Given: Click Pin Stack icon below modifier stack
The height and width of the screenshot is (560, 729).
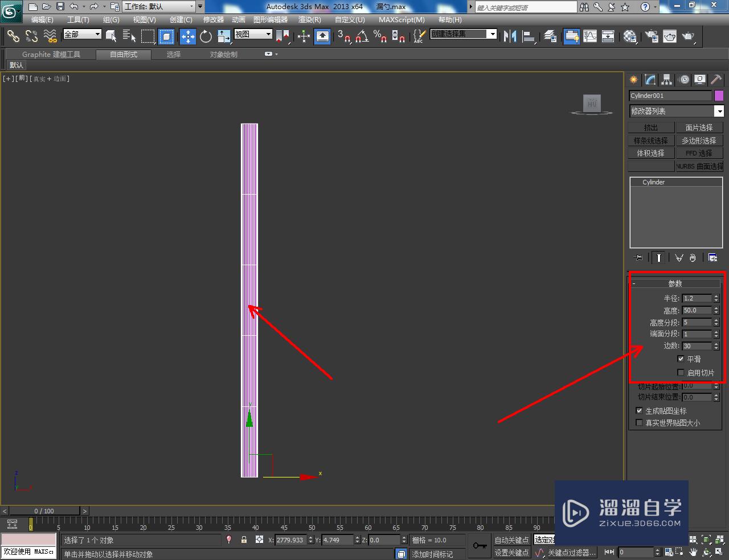Looking at the screenshot, I should coord(638,258).
